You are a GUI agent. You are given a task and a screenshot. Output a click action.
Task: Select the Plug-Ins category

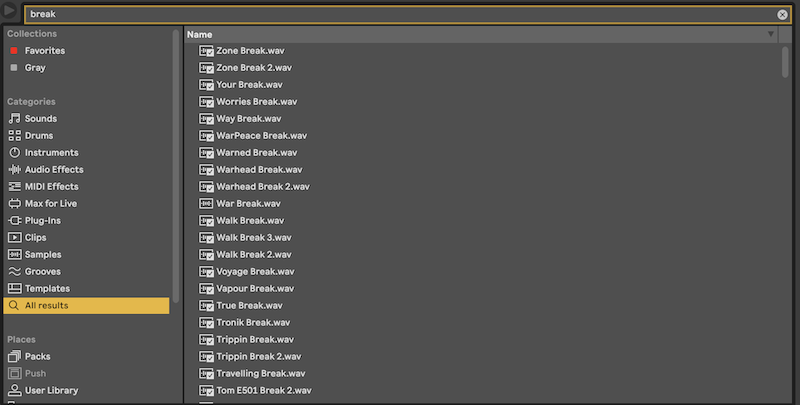tap(43, 220)
